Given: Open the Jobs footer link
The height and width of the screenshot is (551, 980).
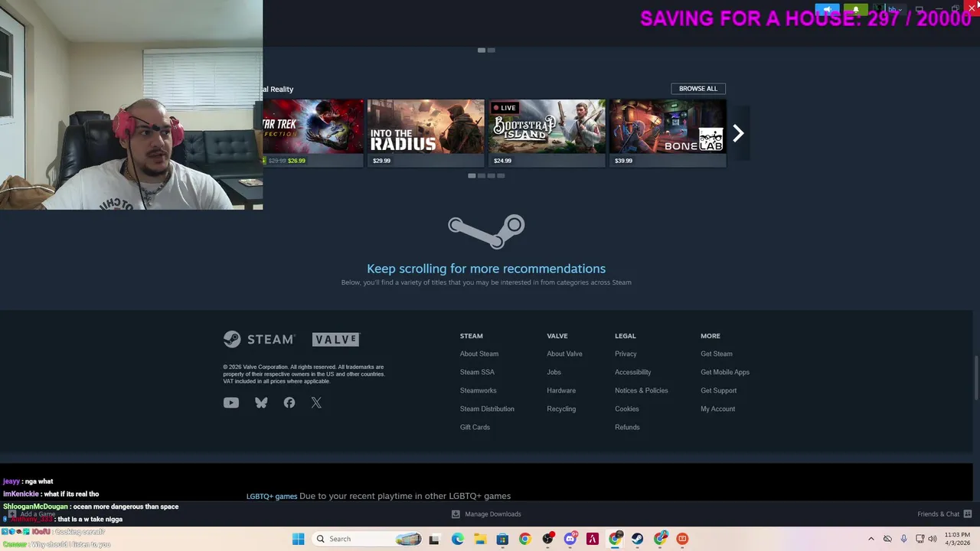Looking at the screenshot, I should [x=554, y=372].
